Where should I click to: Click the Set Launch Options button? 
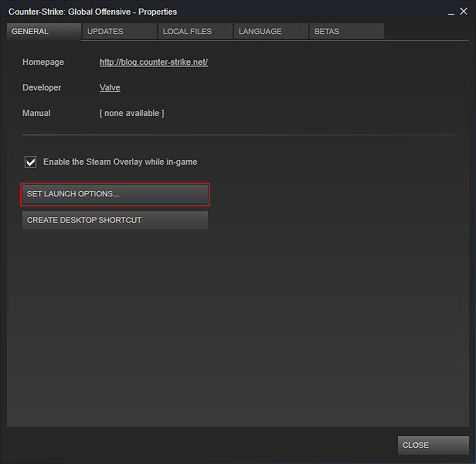point(115,194)
